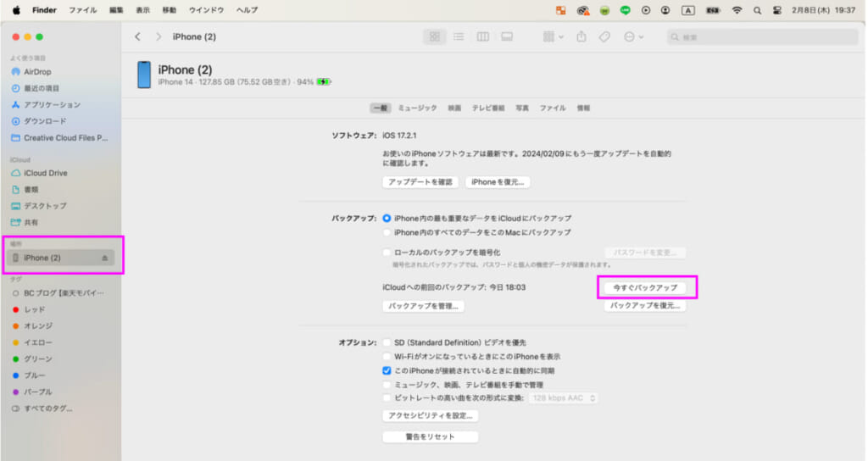868x461 pixels.
Task: Uncheck auto sync when iPhone connected
Action: tap(387, 371)
